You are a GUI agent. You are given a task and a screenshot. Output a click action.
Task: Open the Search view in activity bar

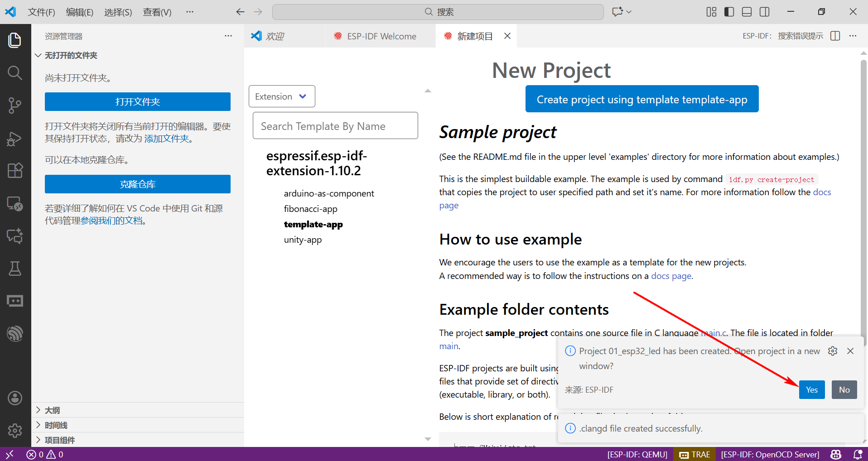(15, 72)
